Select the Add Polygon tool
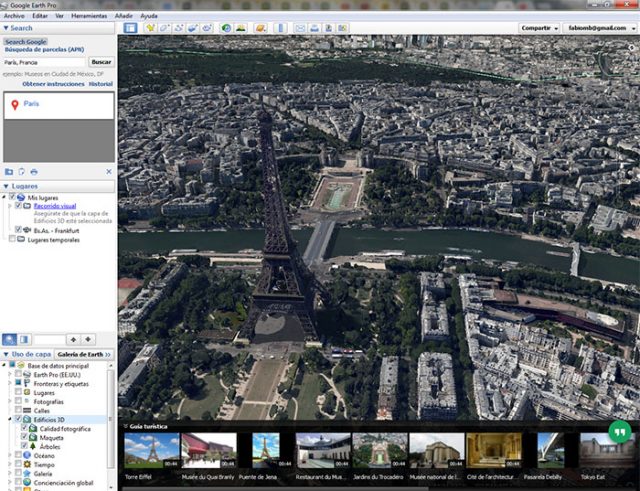This screenshot has height=491, width=640. click(164, 28)
